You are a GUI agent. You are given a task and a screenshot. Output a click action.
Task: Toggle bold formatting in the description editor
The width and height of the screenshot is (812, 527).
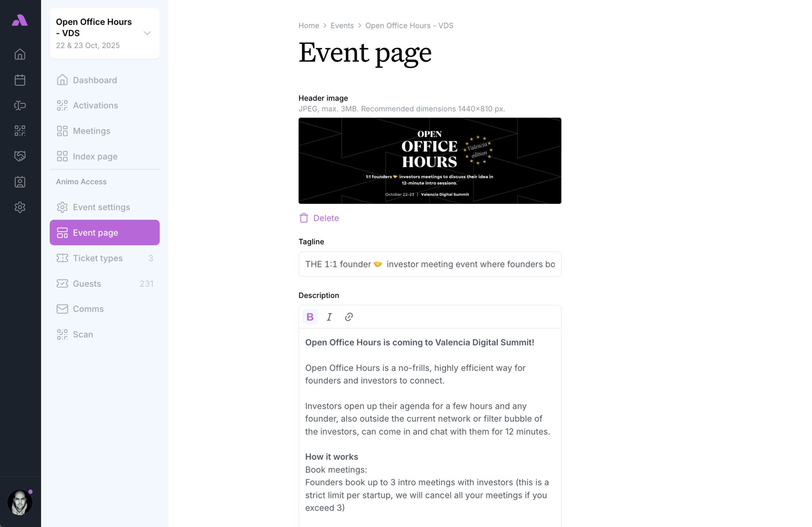tap(310, 317)
